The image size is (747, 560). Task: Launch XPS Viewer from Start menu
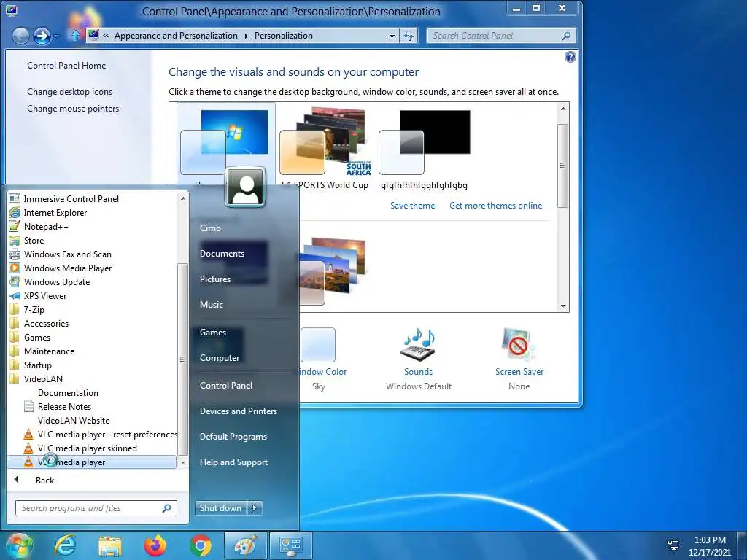coord(91,295)
